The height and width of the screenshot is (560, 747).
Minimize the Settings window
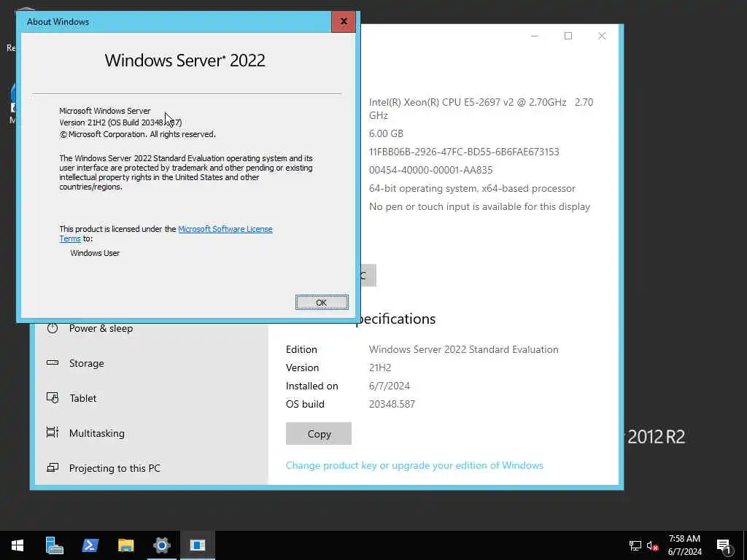pos(535,36)
